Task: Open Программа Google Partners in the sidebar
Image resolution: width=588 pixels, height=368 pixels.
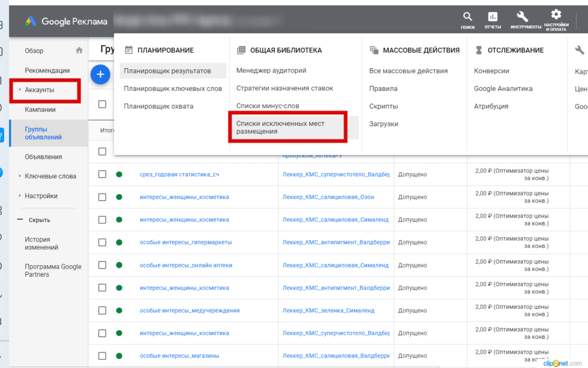Action: (x=53, y=270)
